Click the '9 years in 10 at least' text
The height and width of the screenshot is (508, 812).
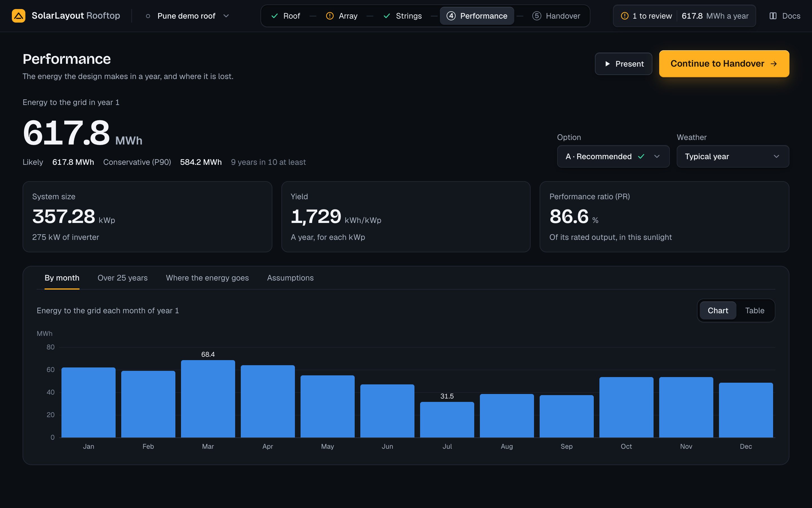[268, 162]
